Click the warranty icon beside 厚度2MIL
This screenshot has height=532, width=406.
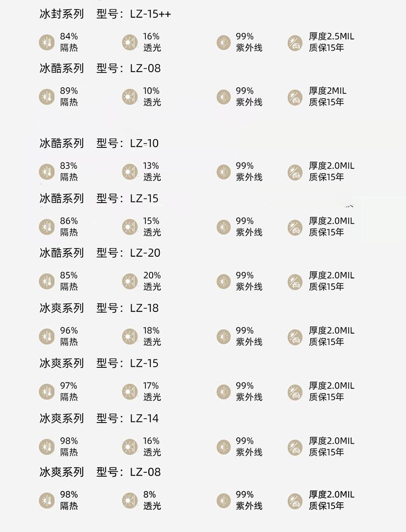[x=295, y=98]
